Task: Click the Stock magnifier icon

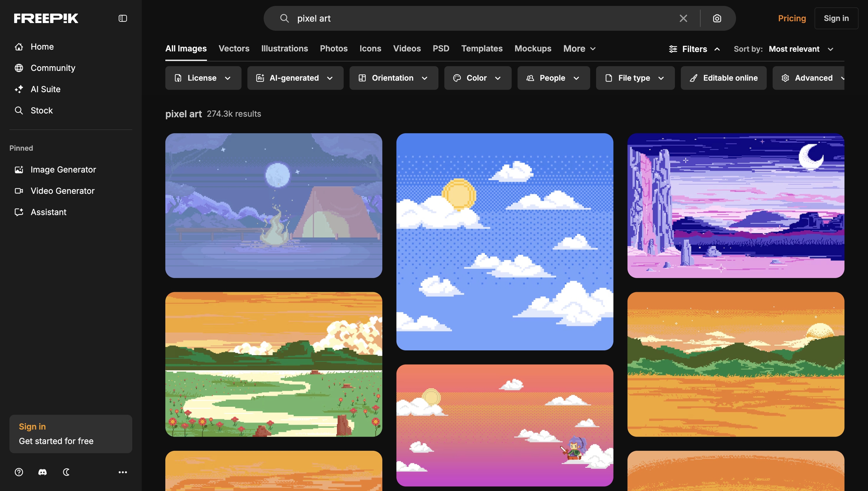Action: coord(19,110)
